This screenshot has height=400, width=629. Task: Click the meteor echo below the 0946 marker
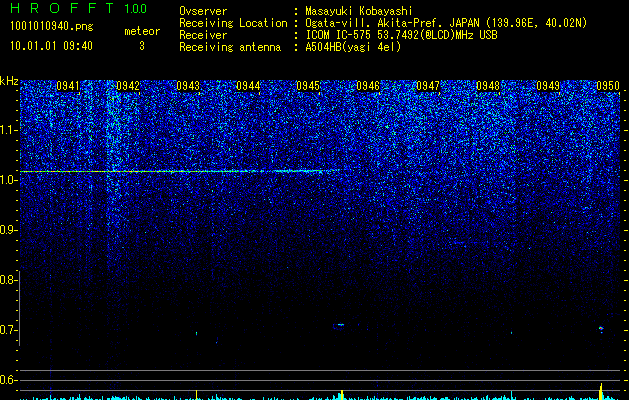(339, 325)
